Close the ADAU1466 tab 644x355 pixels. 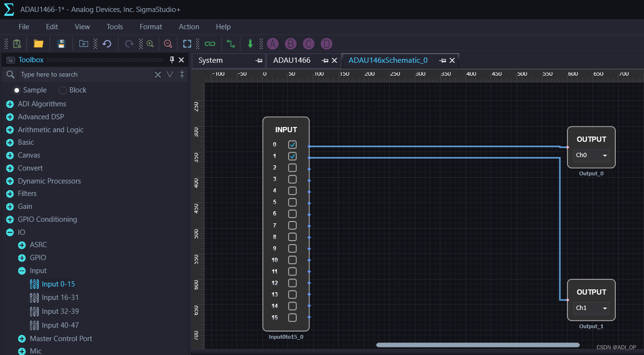click(x=334, y=60)
